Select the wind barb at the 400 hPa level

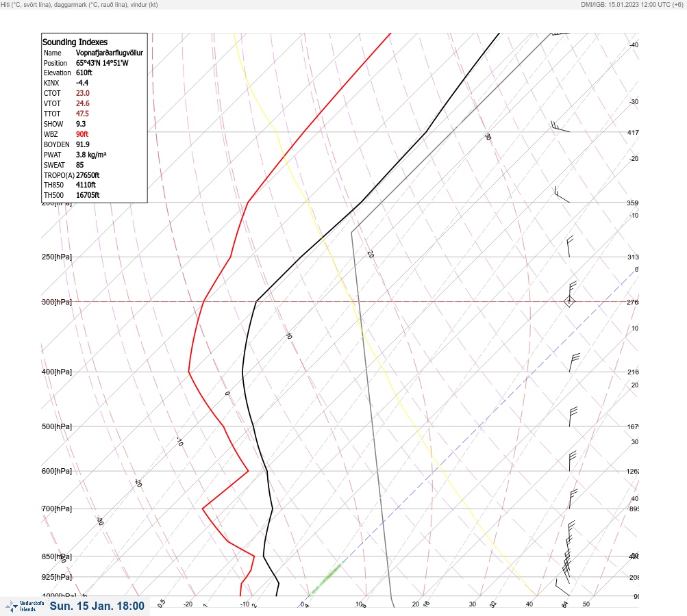point(574,363)
